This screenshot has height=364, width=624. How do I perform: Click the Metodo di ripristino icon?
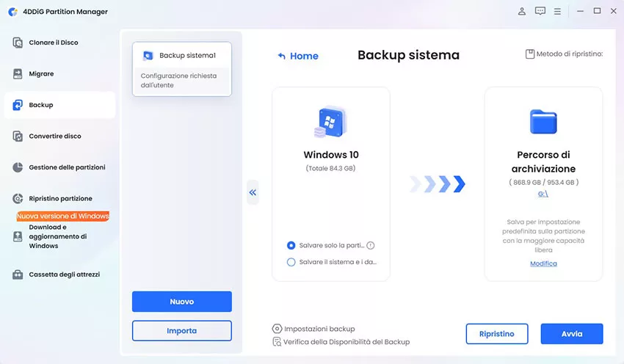[x=530, y=54]
